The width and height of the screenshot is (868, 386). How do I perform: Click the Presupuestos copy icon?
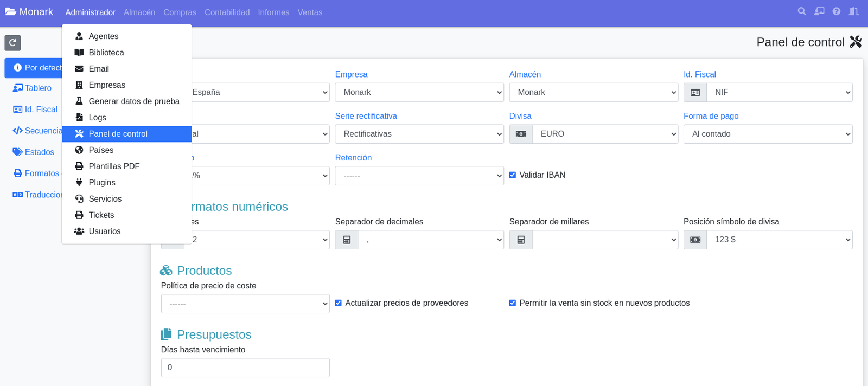click(x=166, y=334)
